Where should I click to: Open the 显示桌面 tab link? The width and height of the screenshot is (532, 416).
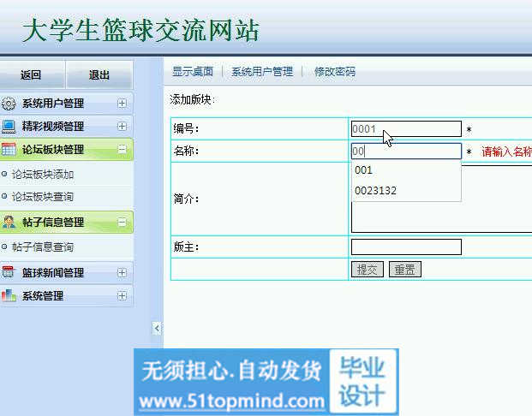coord(193,72)
